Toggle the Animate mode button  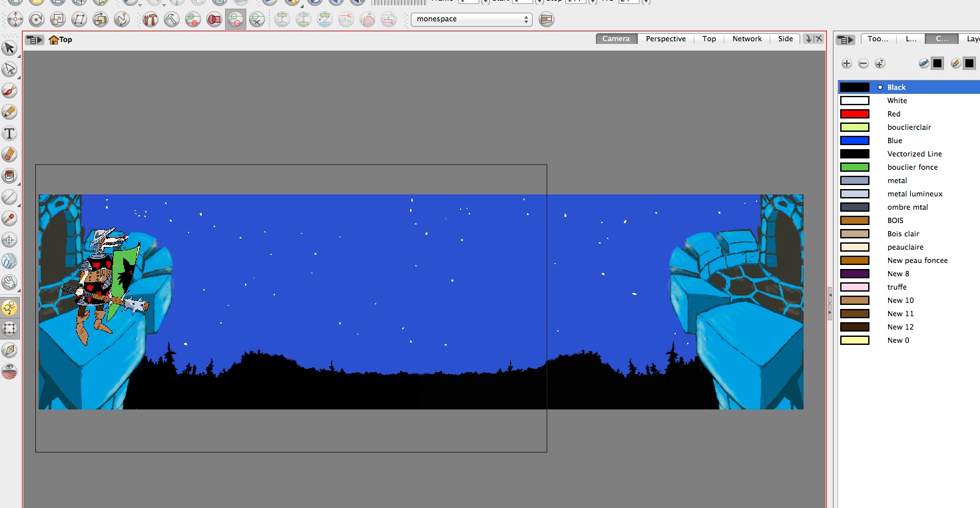[x=9, y=307]
